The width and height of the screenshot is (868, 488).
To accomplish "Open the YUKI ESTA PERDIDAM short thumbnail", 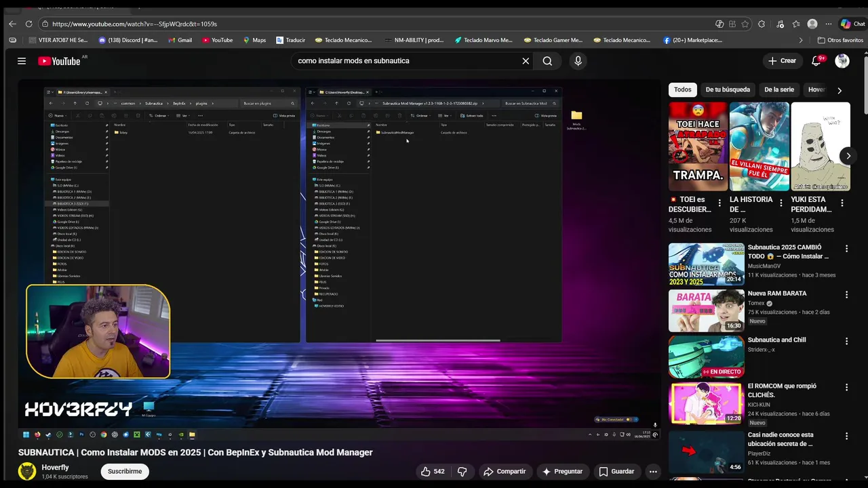I will click(820, 146).
